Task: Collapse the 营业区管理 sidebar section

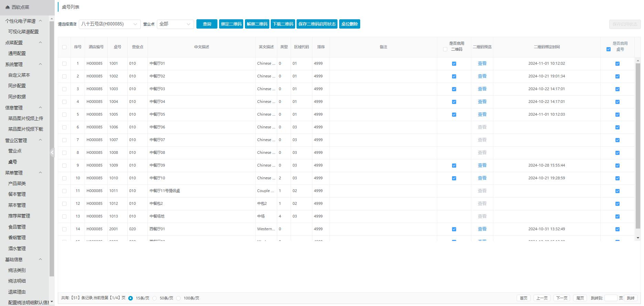Action: coord(40,140)
